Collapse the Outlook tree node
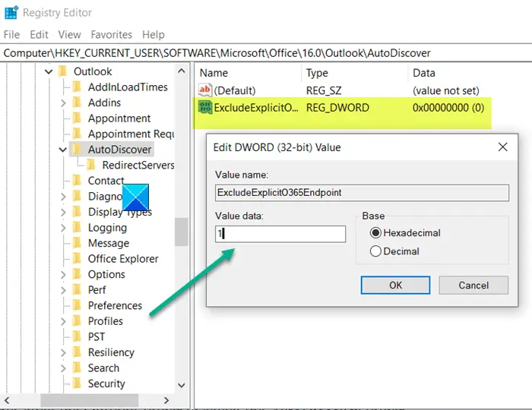532x410 pixels. tap(49, 71)
